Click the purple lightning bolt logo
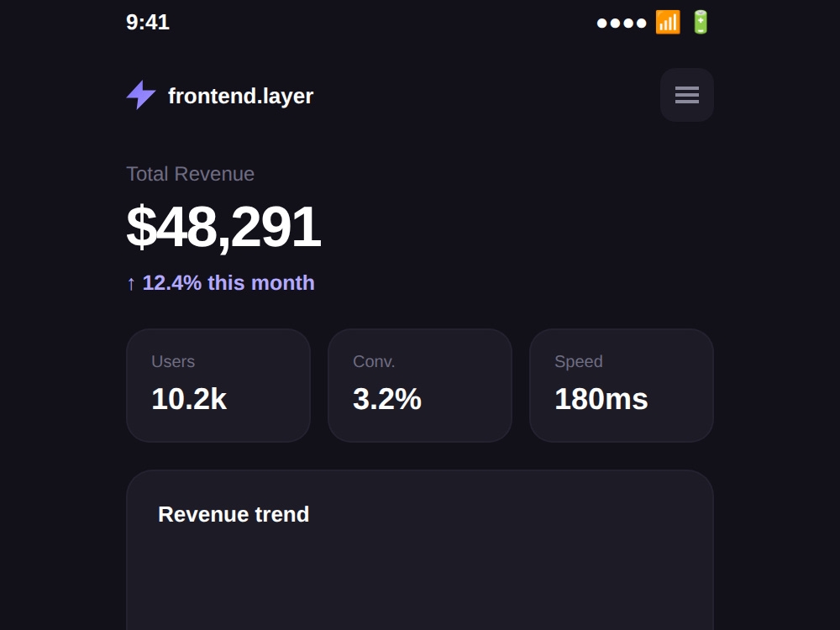 (x=141, y=95)
